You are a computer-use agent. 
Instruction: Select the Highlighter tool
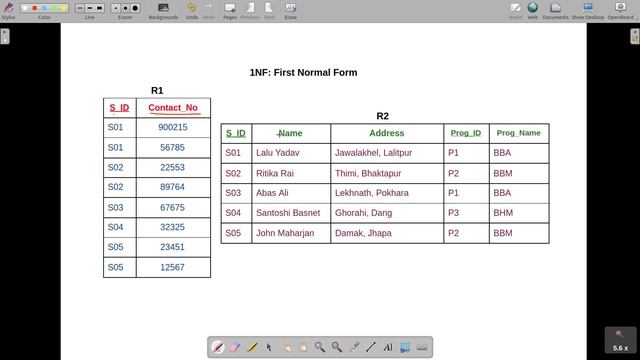pyautogui.click(x=252, y=347)
